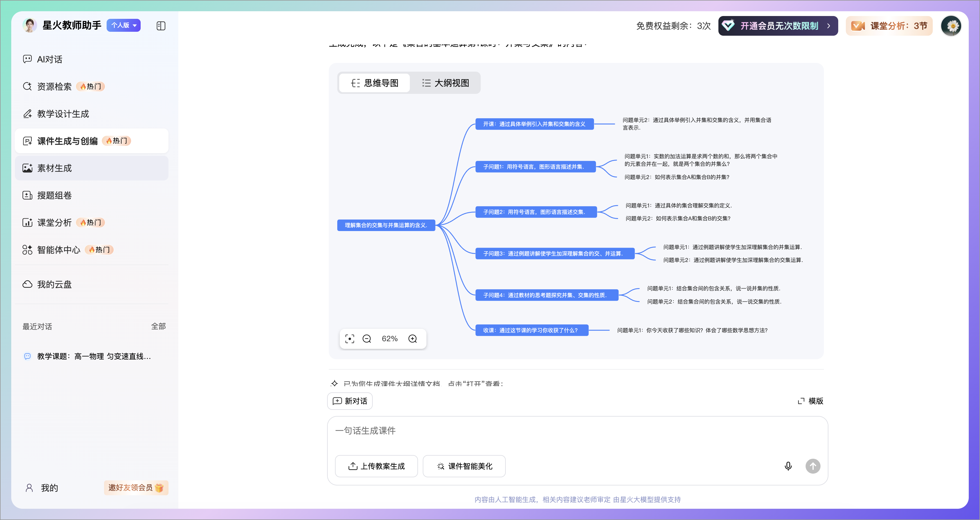Switch to 思维导图 view
This screenshot has height=520, width=980.
click(x=375, y=83)
